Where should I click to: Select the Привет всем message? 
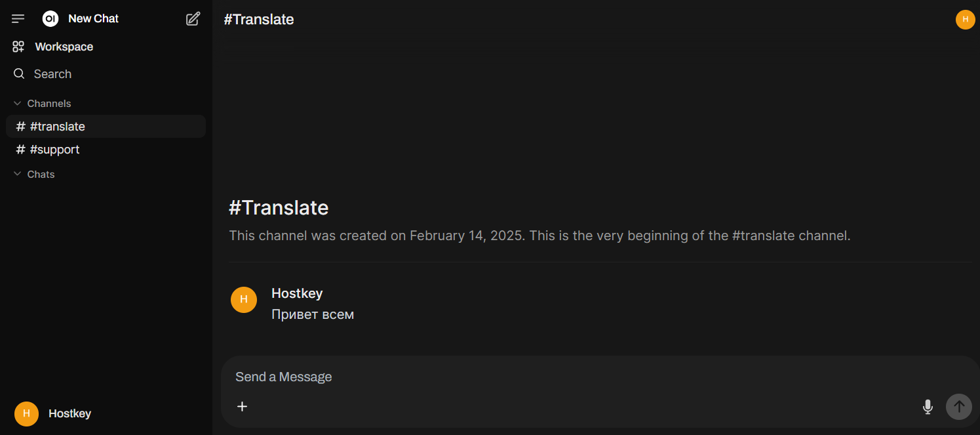(313, 314)
